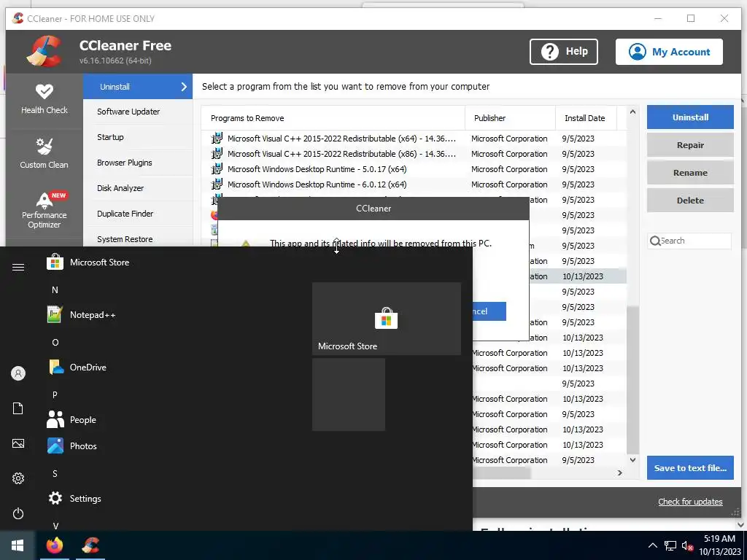Image resolution: width=747 pixels, height=560 pixels.
Task: Sort by Programs to Remove column
Action: 333,118
